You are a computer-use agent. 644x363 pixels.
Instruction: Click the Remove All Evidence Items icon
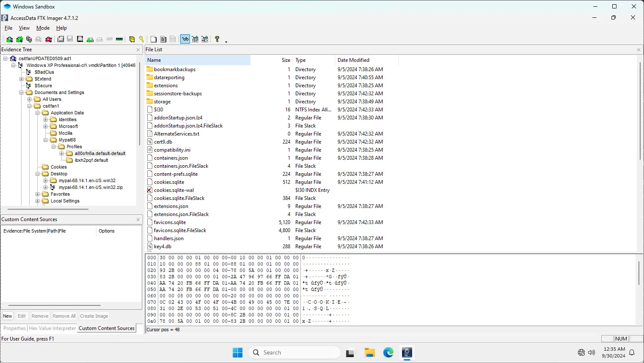click(x=49, y=39)
